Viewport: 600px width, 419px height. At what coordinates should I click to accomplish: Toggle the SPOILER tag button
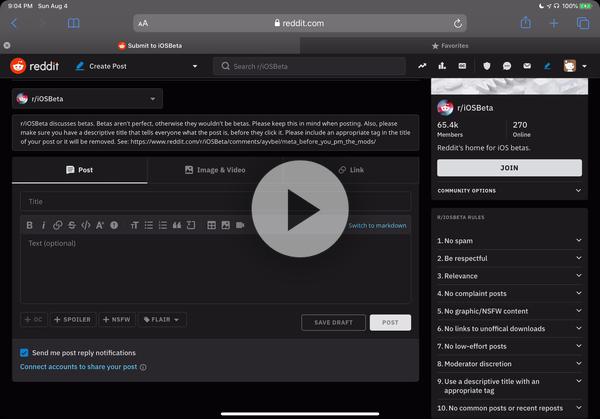pos(73,320)
